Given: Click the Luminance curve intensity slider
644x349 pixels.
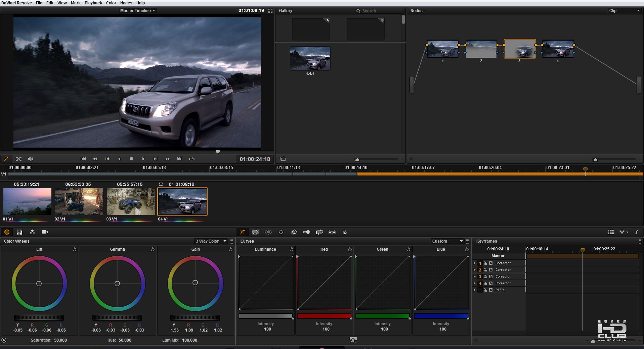Looking at the screenshot, I should tap(265, 316).
